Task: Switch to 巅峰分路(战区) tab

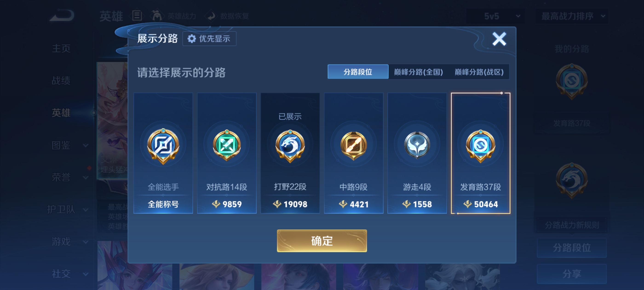Action: [479, 72]
